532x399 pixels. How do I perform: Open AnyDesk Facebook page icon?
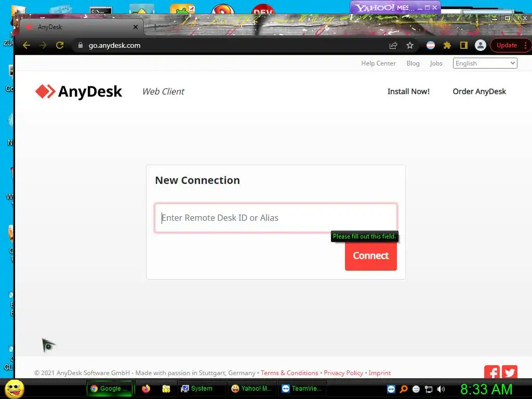click(492, 372)
